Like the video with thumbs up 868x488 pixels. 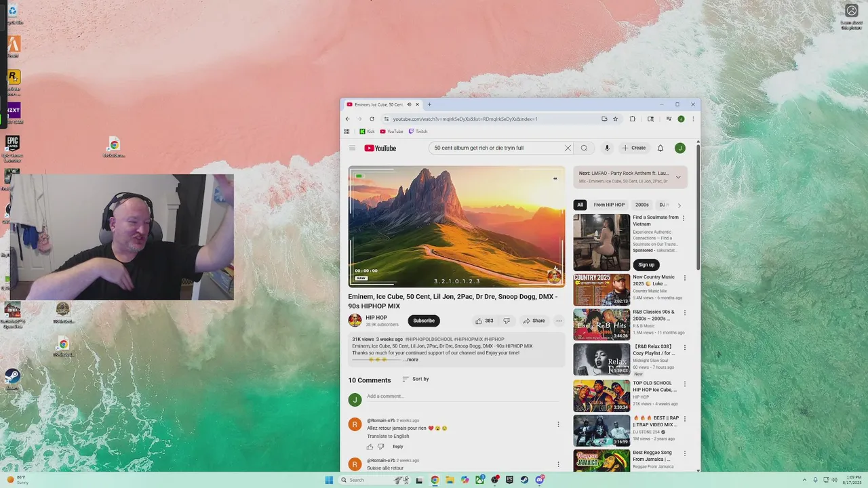pyautogui.click(x=484, y=321)
